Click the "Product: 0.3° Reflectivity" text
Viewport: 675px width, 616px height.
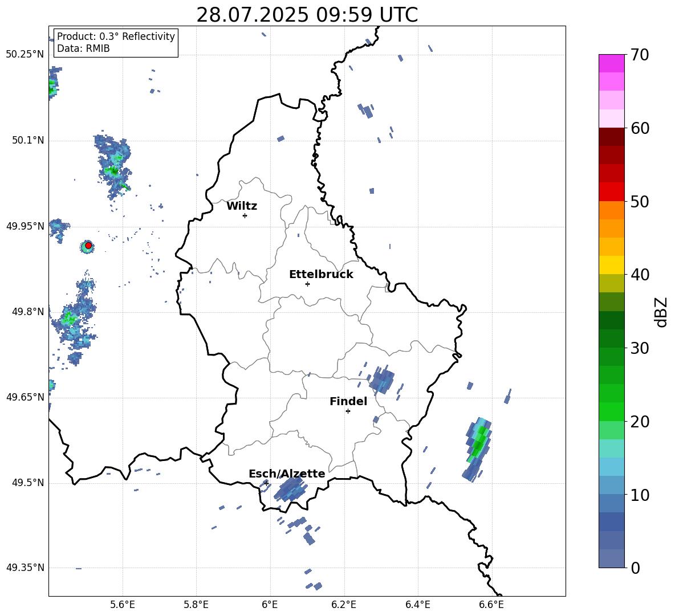tap(116, 36)
